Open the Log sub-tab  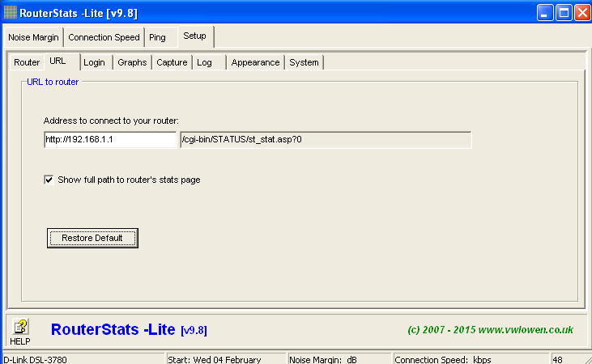(204, 62)
